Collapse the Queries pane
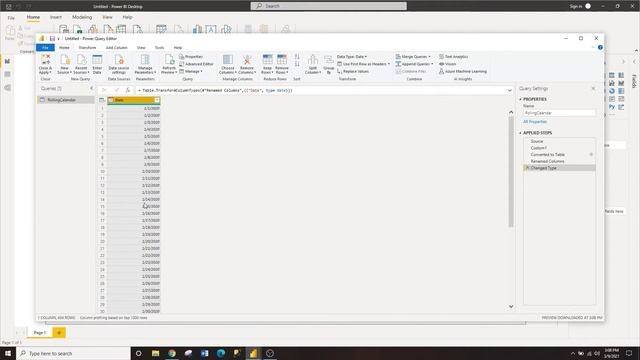The height and width of the screenshot is (360, 640). point(91,88)
